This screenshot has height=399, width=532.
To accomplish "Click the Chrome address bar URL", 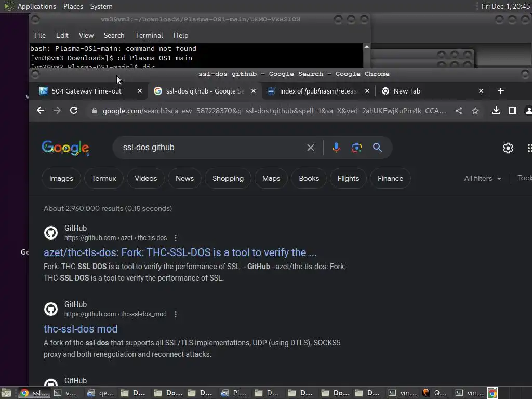I will [274, 111].
